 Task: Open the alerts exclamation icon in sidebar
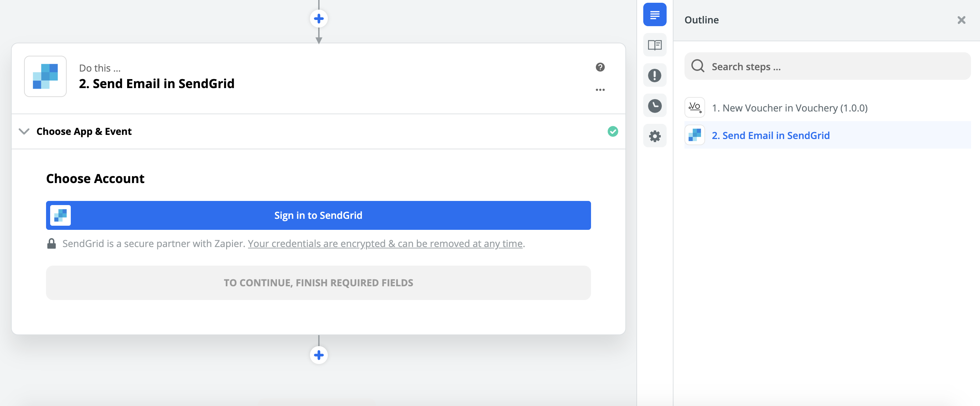(x=654, y=75)
